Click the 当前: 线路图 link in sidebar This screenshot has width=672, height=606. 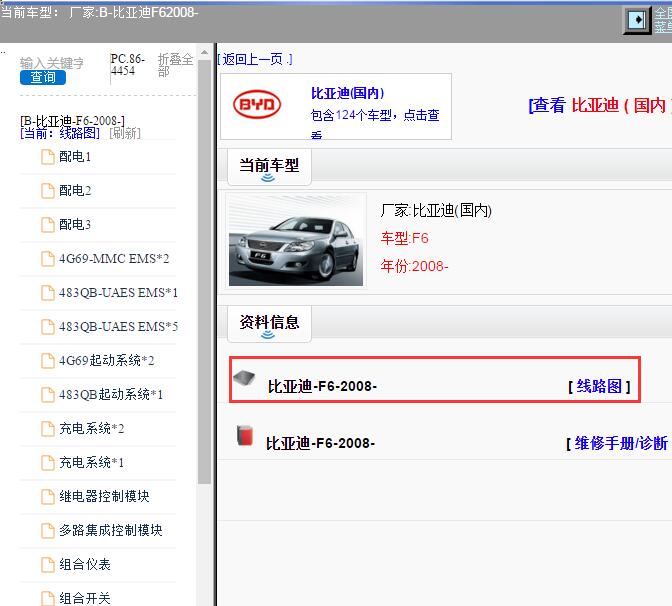(x=60, y=133)
